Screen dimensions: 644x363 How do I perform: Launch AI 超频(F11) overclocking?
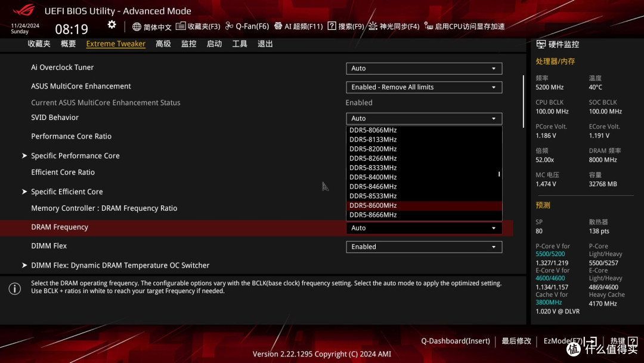299,26
